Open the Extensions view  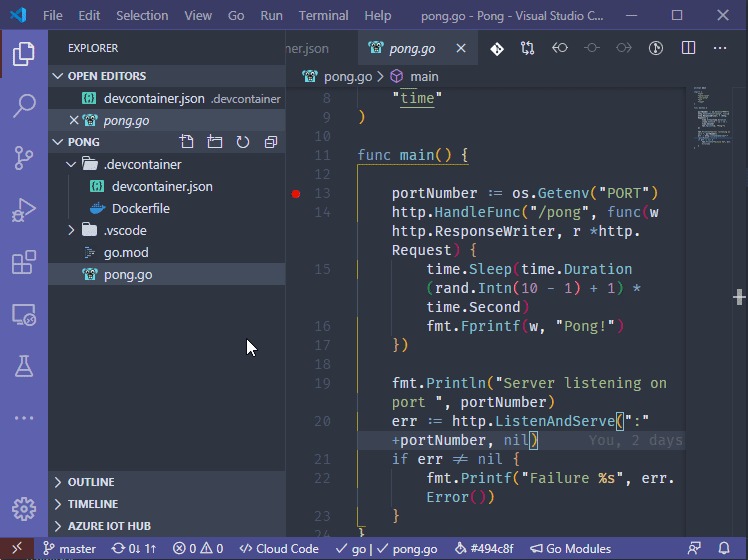point(23,262)
